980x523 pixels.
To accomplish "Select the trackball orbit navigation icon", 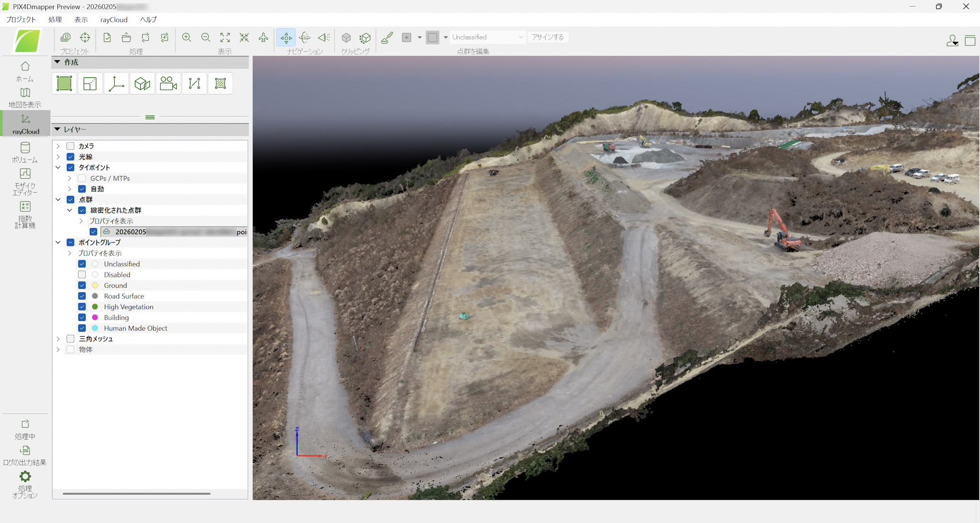I will [305, 37].
